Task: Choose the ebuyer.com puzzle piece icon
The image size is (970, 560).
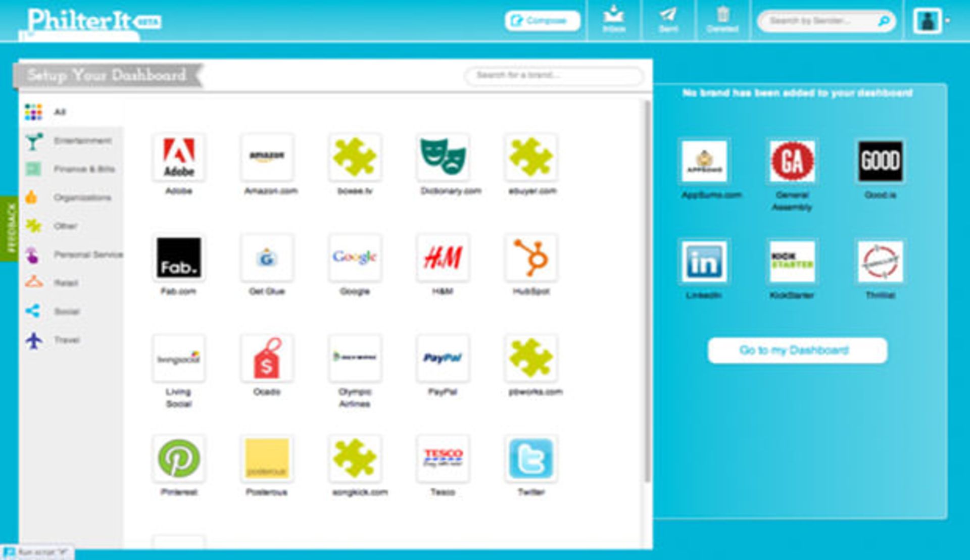Action: click(x=531, y=158)
